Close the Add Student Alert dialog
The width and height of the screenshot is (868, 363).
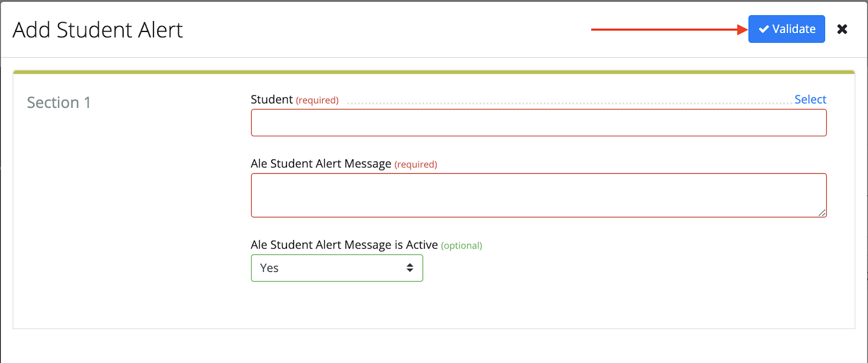(x=842, y=29)
